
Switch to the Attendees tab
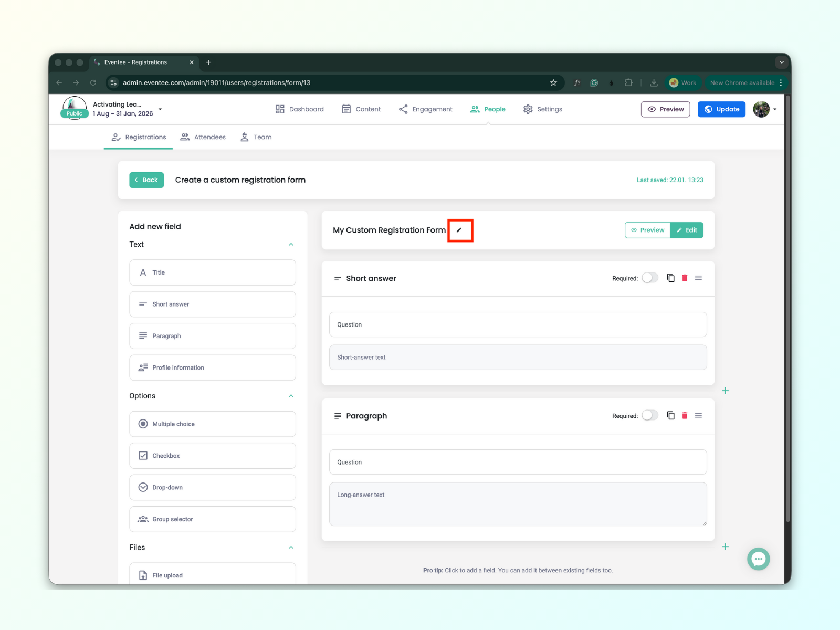point(203,137)
